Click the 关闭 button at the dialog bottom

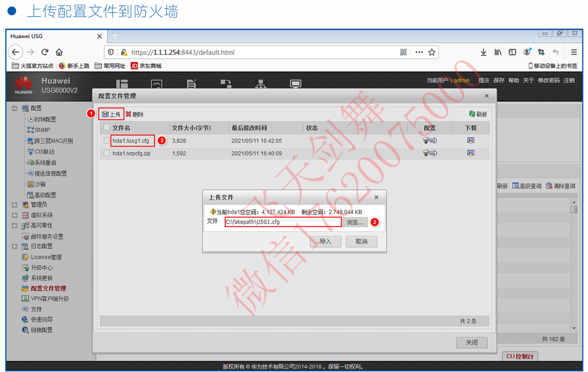pyautogui.click(x=472, y=342)
